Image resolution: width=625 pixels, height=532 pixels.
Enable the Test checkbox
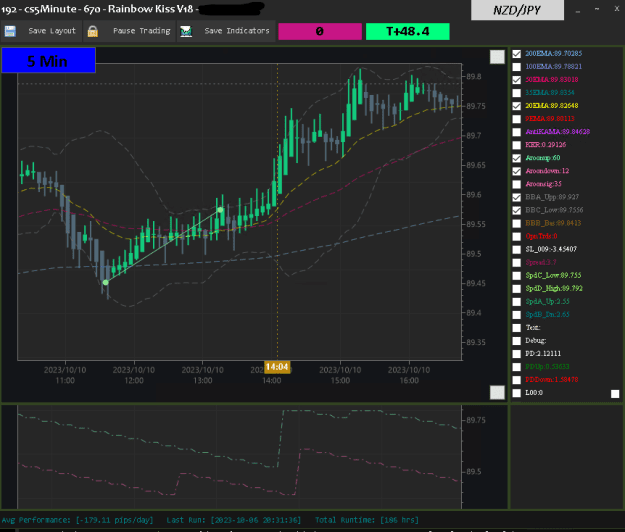pyautogui.click(x=517, y=328)
